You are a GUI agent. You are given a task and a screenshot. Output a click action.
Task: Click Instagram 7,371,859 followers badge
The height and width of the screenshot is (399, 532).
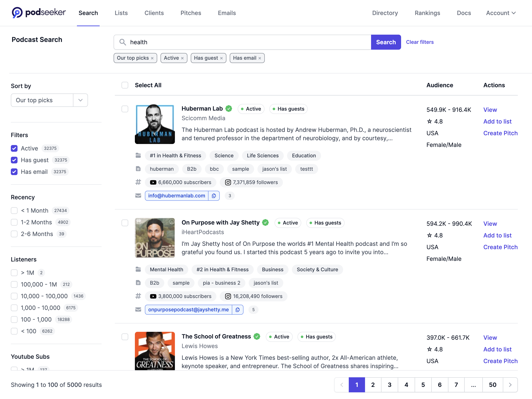pos(251,182)
